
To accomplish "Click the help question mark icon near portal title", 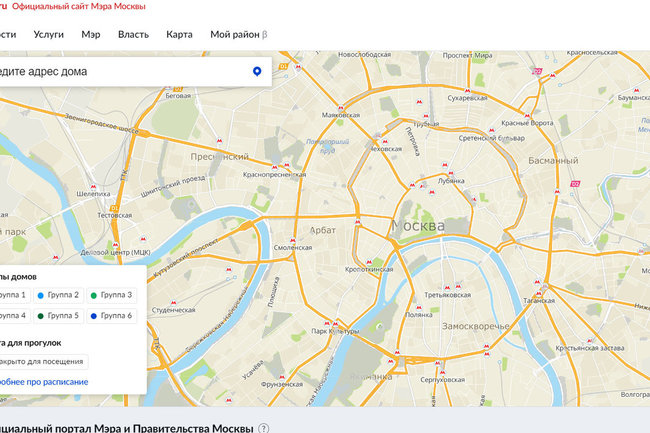I will tap(264, 428).
